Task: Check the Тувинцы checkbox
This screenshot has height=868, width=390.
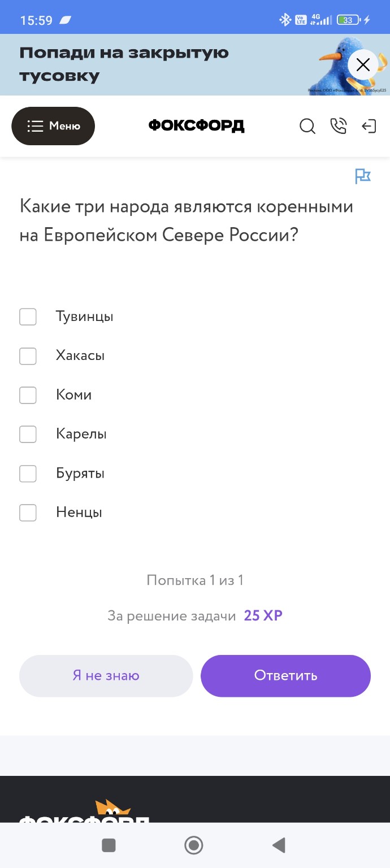Action: pos(28,316)
